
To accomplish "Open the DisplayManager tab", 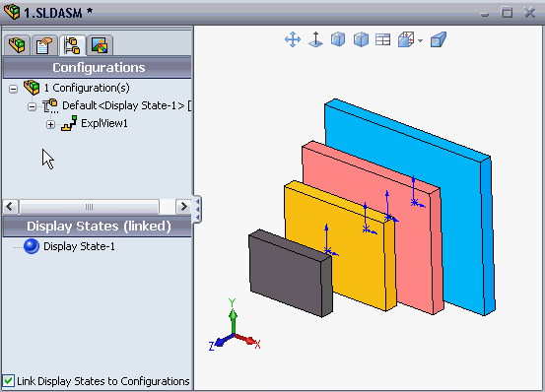I will pos(100,44).
